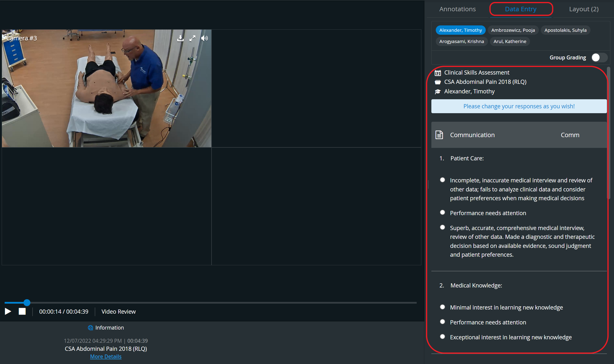Choose 'Exceptional interest in learning new knowledge'
The height and width of the screenshot is (364, 614).
[x=442, y=337]
